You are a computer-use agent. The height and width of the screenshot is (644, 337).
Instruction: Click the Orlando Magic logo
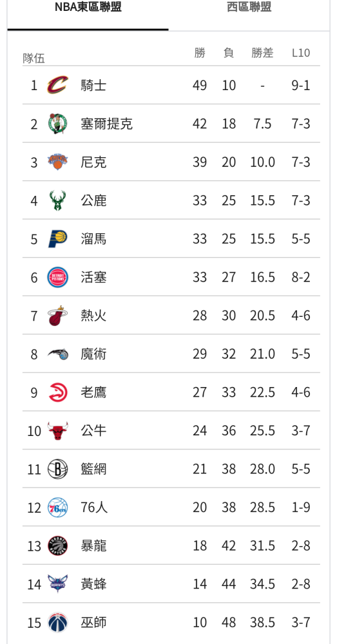[57, 354]
